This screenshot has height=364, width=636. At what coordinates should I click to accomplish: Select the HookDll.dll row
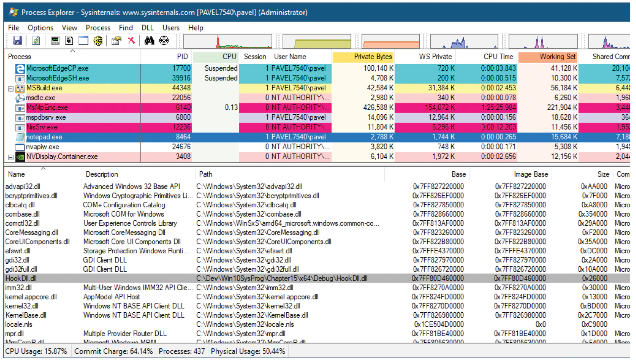coord(317,279)
